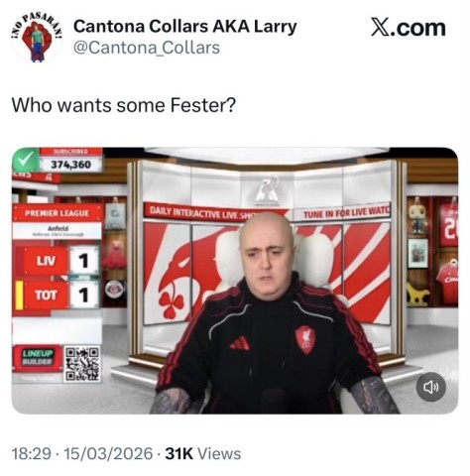Viewport: 470px width, 476px height.
Task: Click the silver liver bird logo above banners
Action: (267, 190)
